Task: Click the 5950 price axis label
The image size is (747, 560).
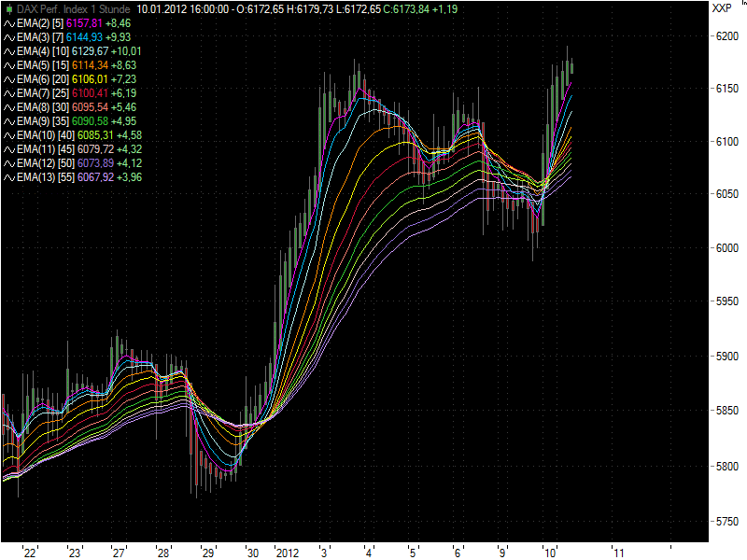Action: pos(727,301)
